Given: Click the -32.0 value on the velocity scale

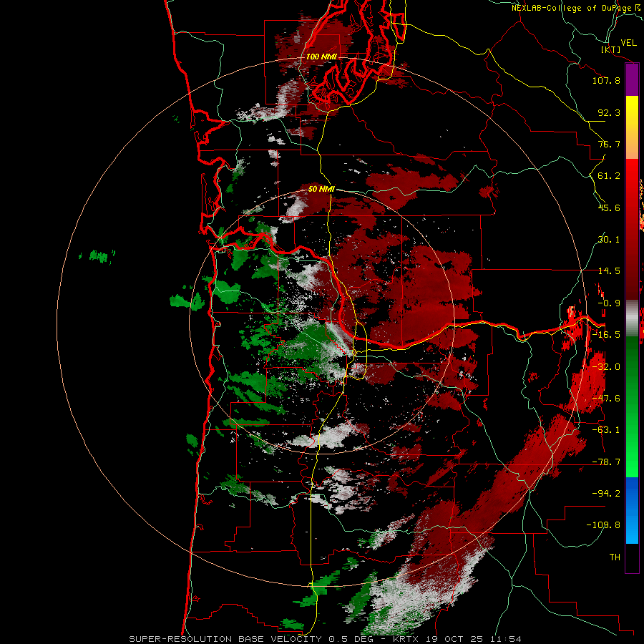Looking at the screenshot, I should click(x=606, y=367).
